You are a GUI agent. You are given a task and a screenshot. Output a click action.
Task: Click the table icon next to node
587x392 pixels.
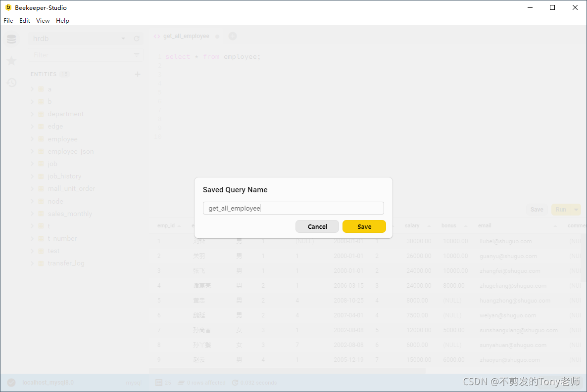tap(41, 201)
